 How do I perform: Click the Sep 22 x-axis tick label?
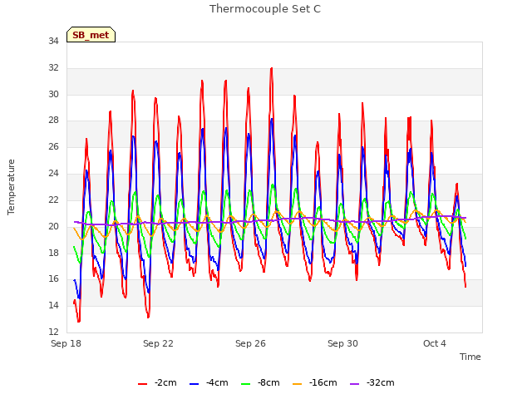[x=158, y=343]
